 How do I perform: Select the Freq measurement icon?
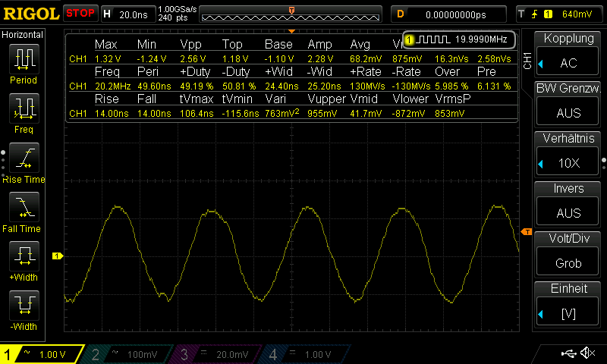[24, 108]
